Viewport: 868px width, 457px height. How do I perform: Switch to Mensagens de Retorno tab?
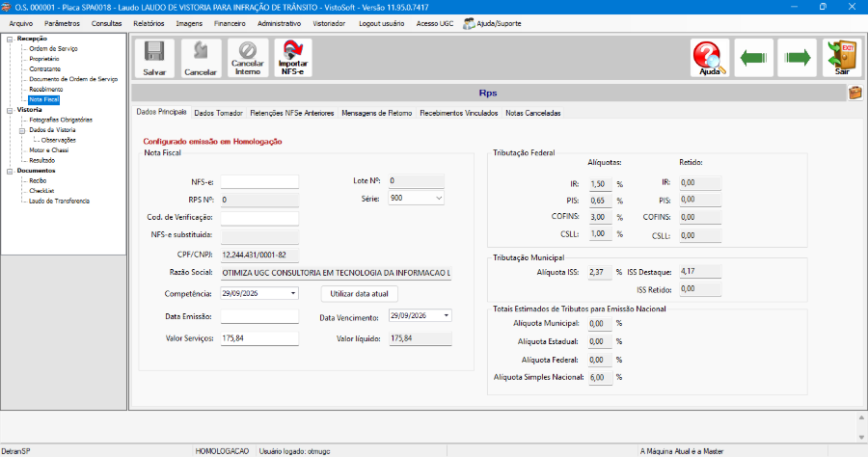click(x=376, y=113)
